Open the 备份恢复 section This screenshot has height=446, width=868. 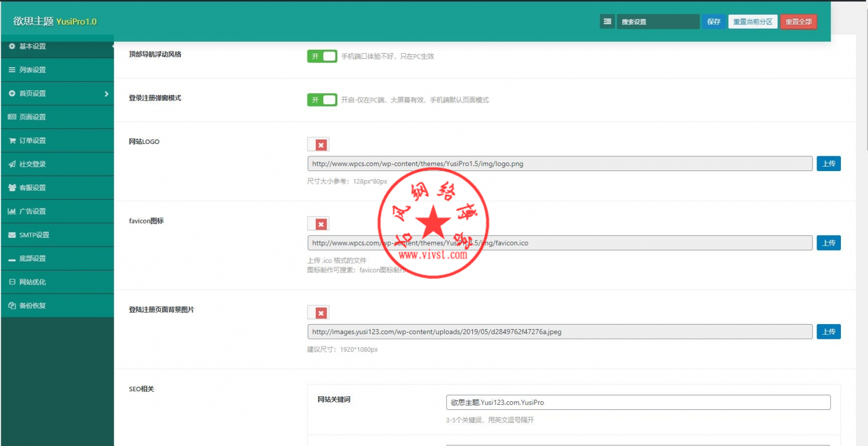coord(57,305)
